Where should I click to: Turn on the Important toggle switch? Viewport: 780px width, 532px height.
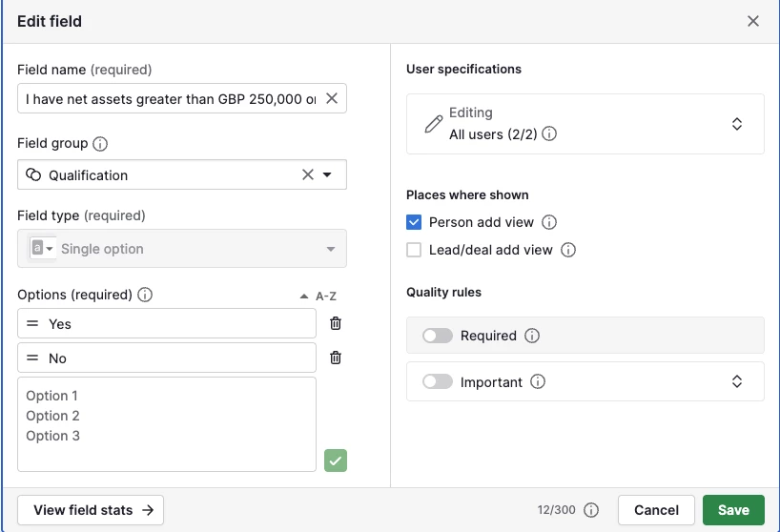[438, 381]
